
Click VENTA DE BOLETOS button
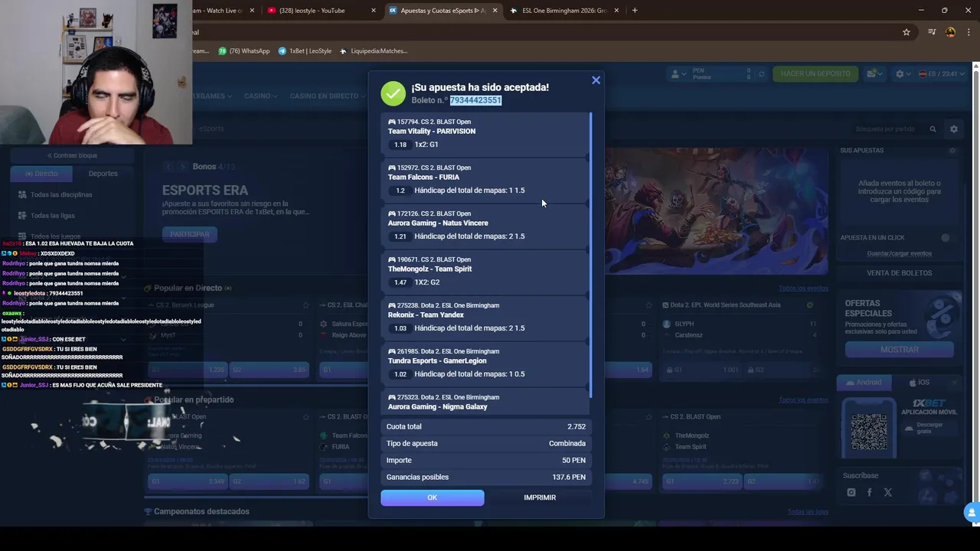pos(900,273)
